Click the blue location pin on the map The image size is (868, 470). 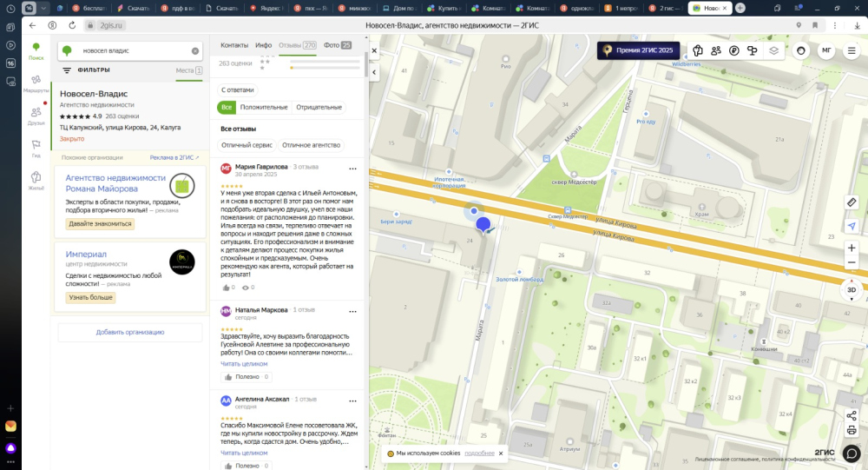pyautogui.click(x=483, y=225)
